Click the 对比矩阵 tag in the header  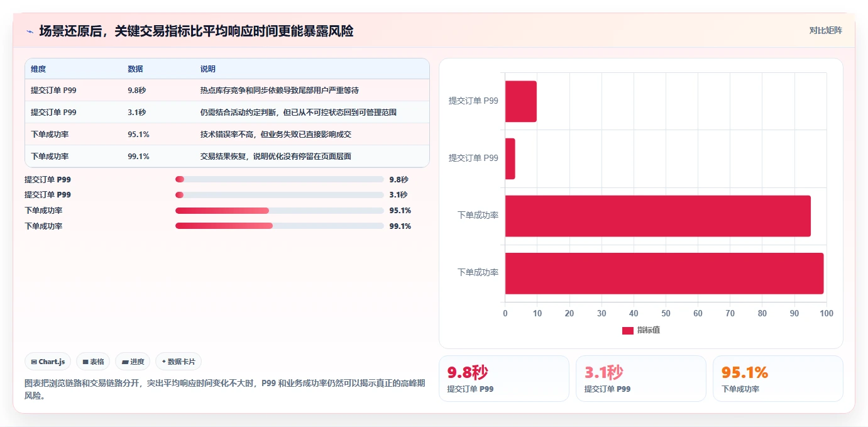(825, 30)
